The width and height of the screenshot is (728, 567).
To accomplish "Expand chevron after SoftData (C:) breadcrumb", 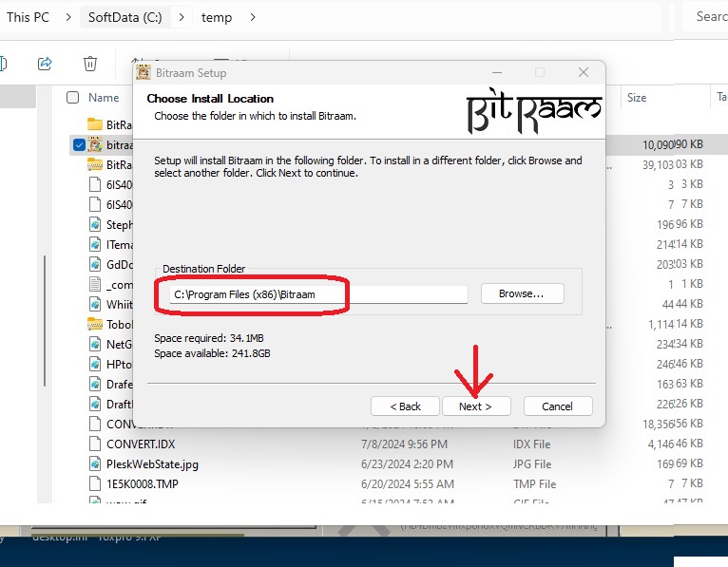I will [182, 17].
